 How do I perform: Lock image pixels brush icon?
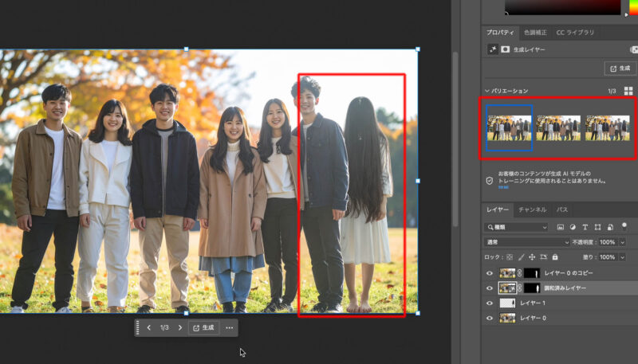pyautogui.click(x=521, y=257)
